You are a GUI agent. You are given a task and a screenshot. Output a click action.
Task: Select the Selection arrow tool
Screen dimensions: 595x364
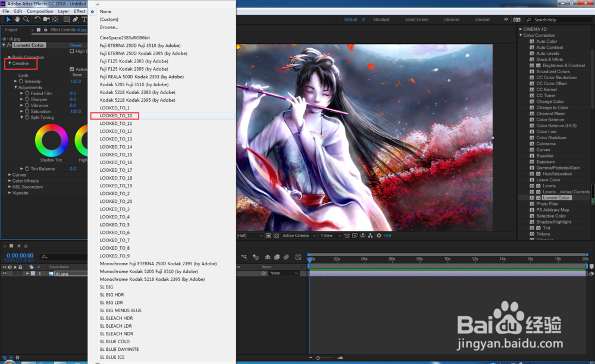coord(8,19)
